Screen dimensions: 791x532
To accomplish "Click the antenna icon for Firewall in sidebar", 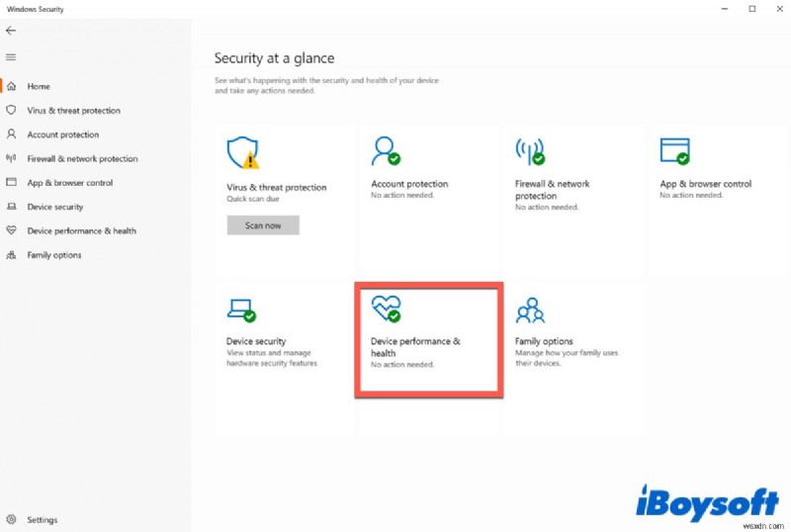I will click(11, 158).
